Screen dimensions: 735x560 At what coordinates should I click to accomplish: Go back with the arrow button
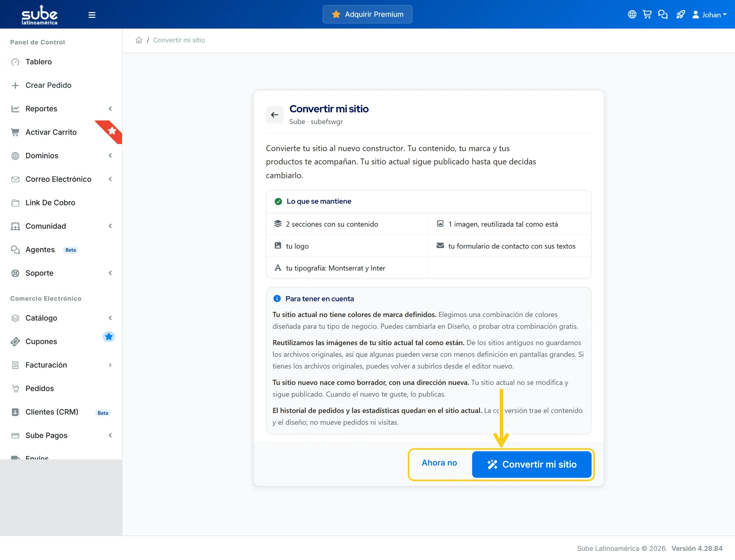[275, 115]
